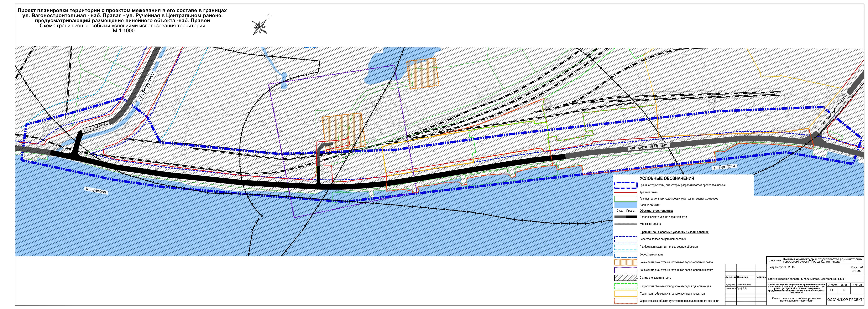Click the road carriageway legend bar
868x309 pixels.
click(x=625, y=217)
